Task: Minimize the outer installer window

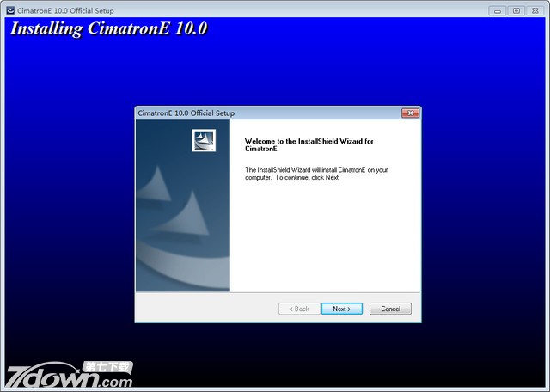Action: click(498, 11)
